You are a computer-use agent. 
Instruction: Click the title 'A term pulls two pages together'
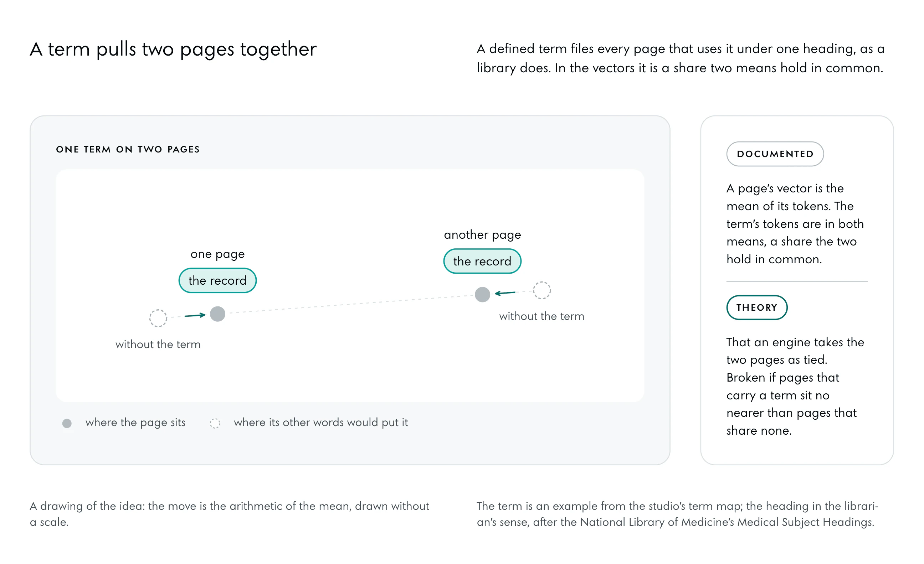173,50
